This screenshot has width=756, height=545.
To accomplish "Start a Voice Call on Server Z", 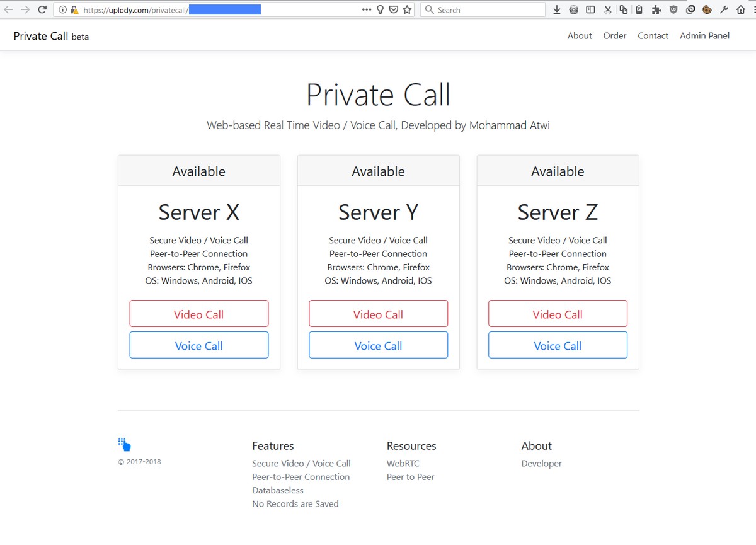I will 558,345.
